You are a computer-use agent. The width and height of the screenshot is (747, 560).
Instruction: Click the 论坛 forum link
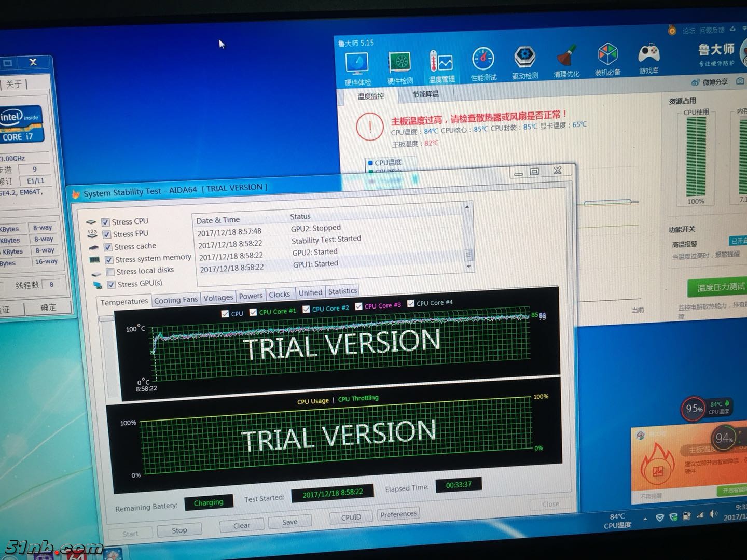pyautogui.click(x=688, y=31)
